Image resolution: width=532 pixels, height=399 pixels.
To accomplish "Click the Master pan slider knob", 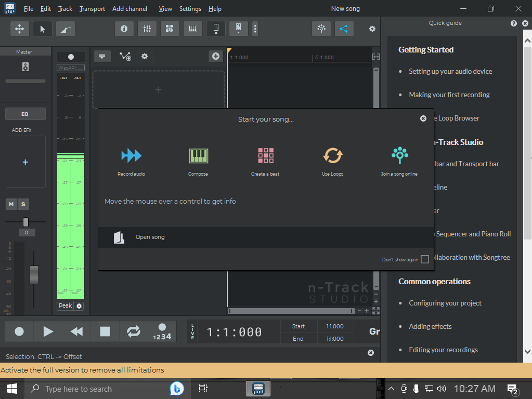I will pyautogui.click(x=26, y=222).
